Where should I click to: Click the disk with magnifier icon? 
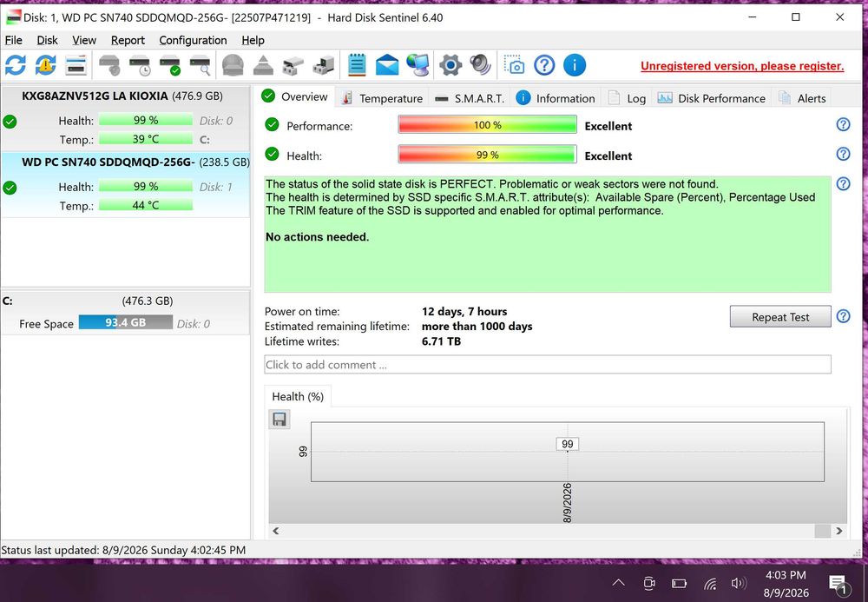(200, 65)
